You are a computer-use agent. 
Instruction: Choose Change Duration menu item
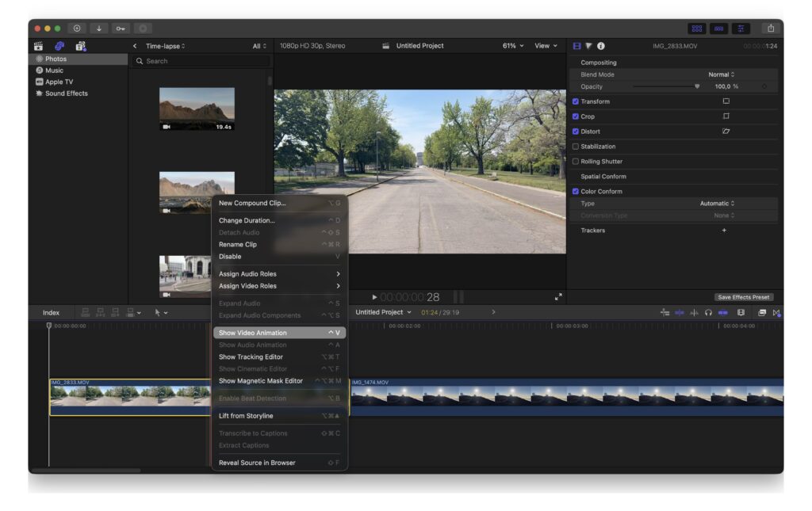[x=280, y=220]
